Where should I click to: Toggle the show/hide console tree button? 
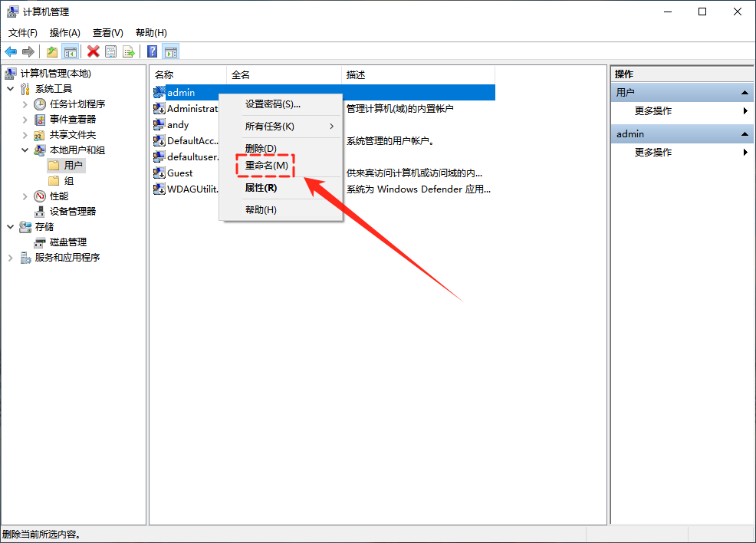pos(70,51)
